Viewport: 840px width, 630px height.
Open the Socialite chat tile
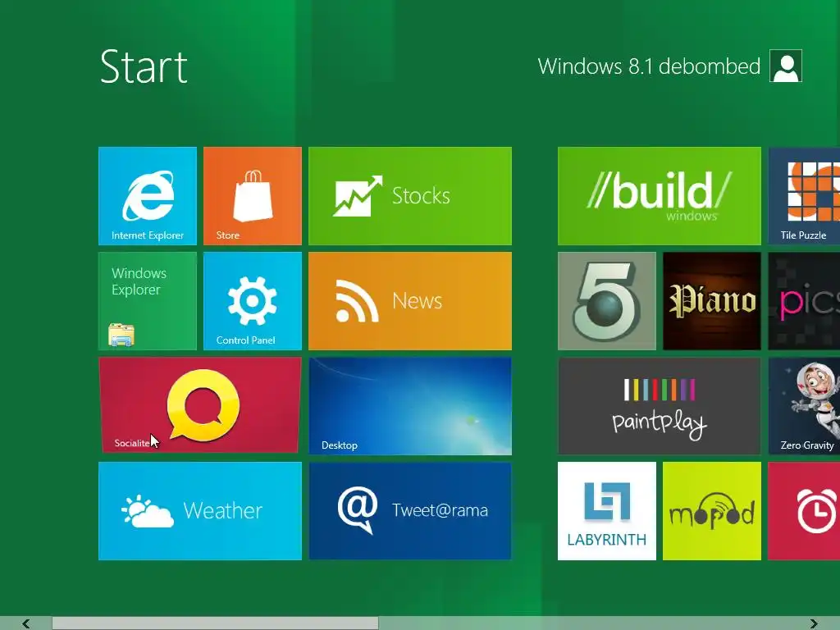pyautogui.click(x=200, y=405)
